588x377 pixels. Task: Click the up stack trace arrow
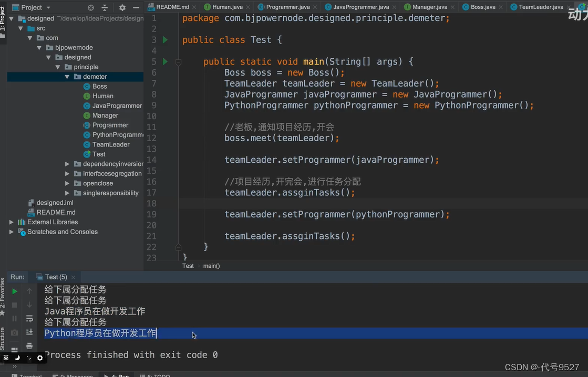[29, 291]
